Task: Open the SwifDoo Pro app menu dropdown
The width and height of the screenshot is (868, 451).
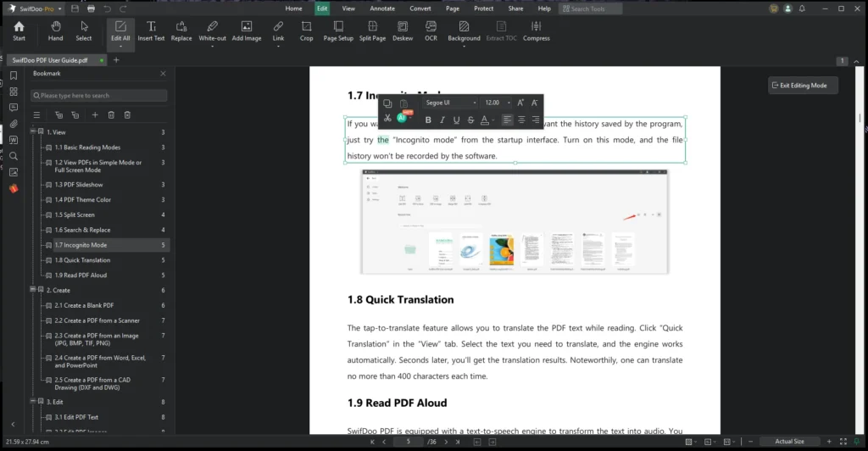Action: tap(60, 8)
